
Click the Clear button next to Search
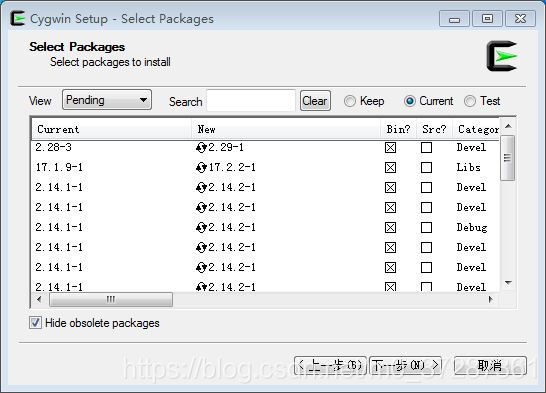point(315,101)
